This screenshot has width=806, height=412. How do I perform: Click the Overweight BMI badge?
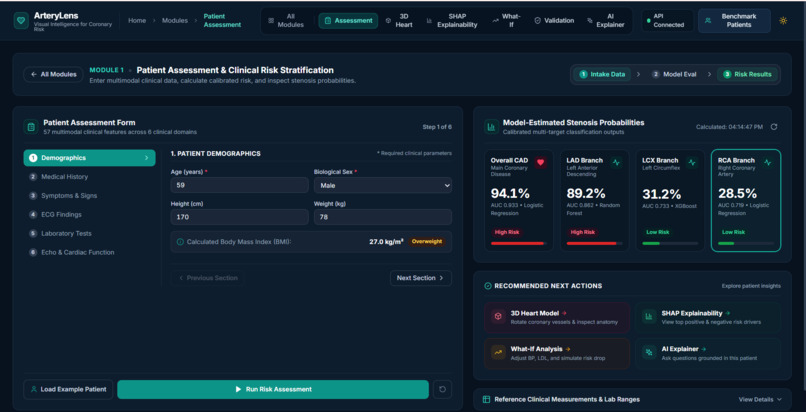pos(427,241)
